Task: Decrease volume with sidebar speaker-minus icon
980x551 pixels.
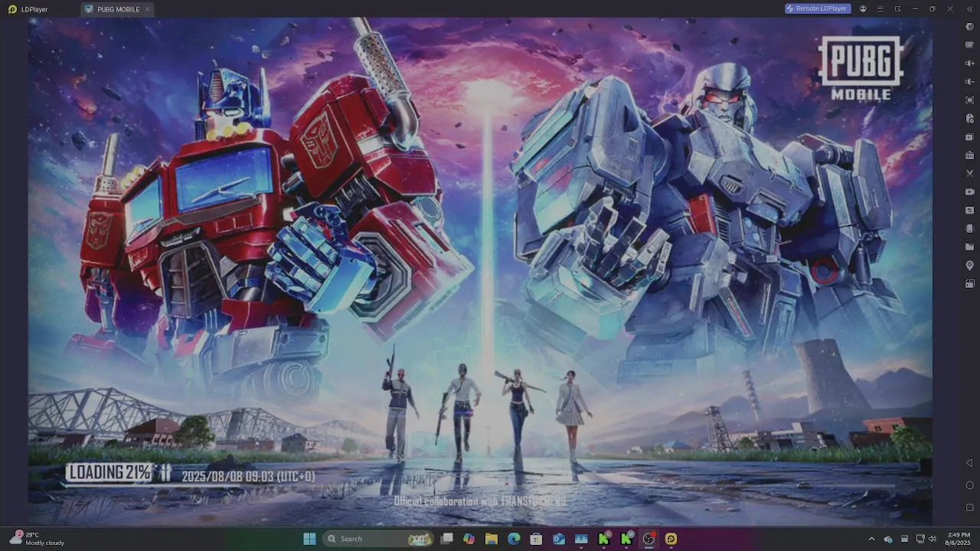Action: (x=969, y=82)
